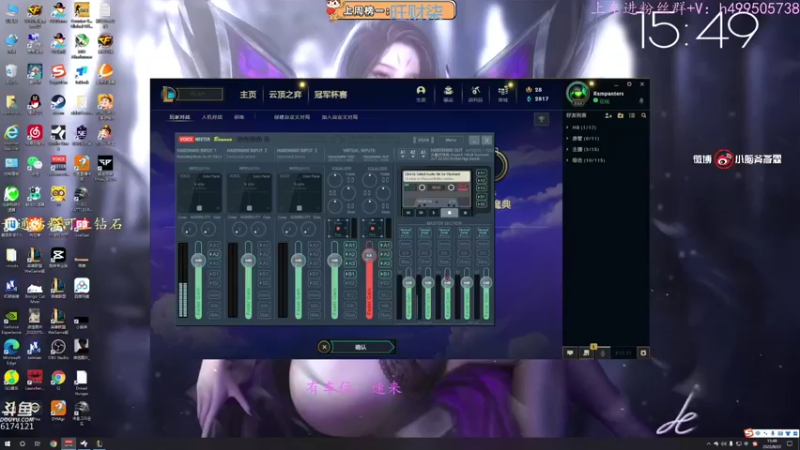Click treble EQ knob of first virtual input
The width and height of the screenshot is (800, 450).
click(335, 180)
